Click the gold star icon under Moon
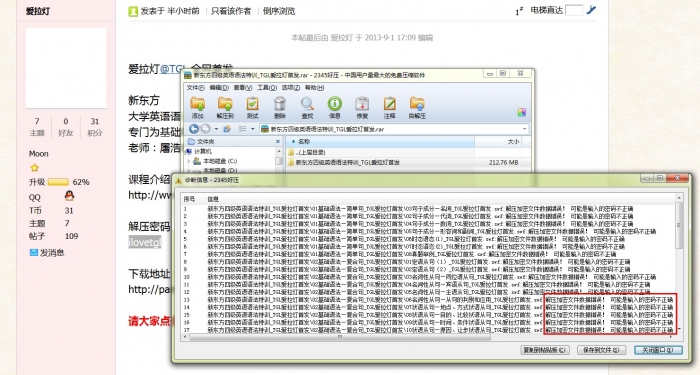 click(x=34, y=168)
